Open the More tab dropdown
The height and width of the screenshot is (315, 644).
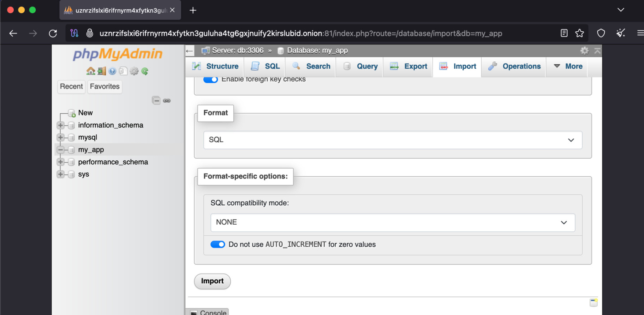568,67
